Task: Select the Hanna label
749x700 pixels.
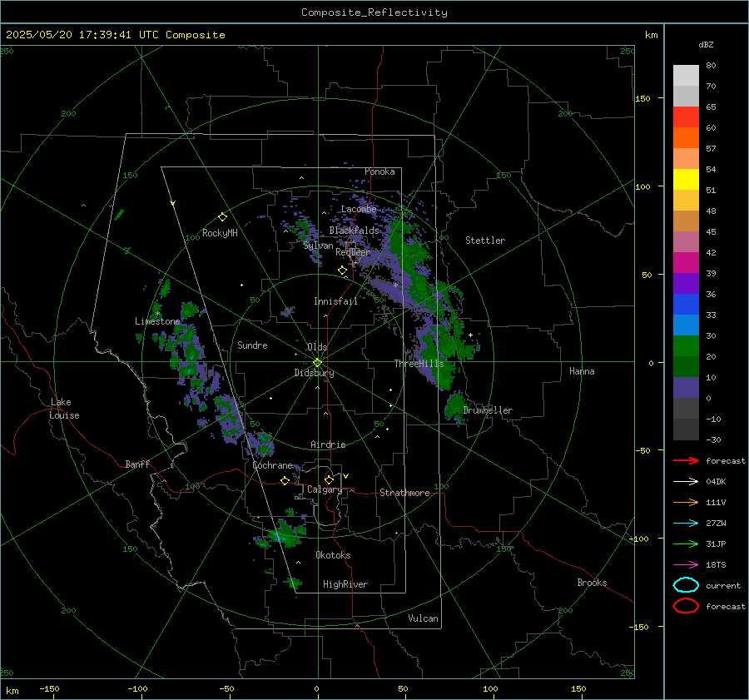Action: click(x=582, y=371)
